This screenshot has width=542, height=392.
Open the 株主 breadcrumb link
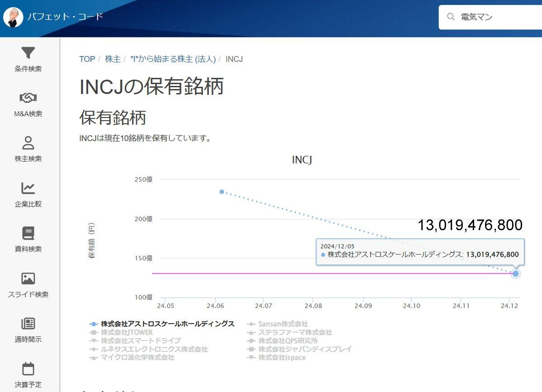pyautogui.click(x=113, y=59)
